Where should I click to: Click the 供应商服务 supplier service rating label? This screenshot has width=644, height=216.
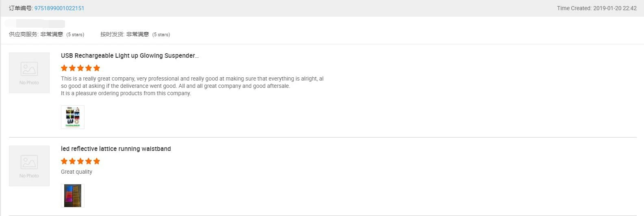(24, 35)
